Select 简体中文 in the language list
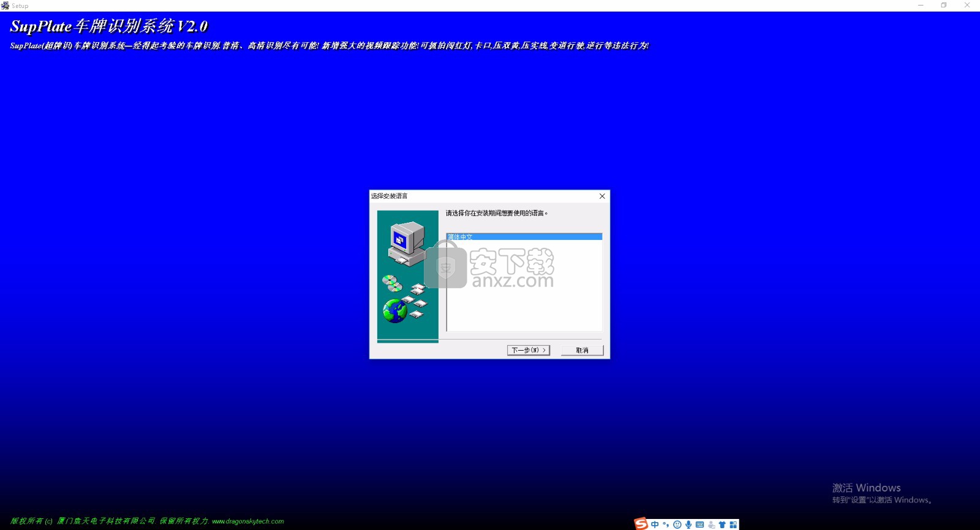Viewport: 980px width, 530px height. click(x=524, y=237)
